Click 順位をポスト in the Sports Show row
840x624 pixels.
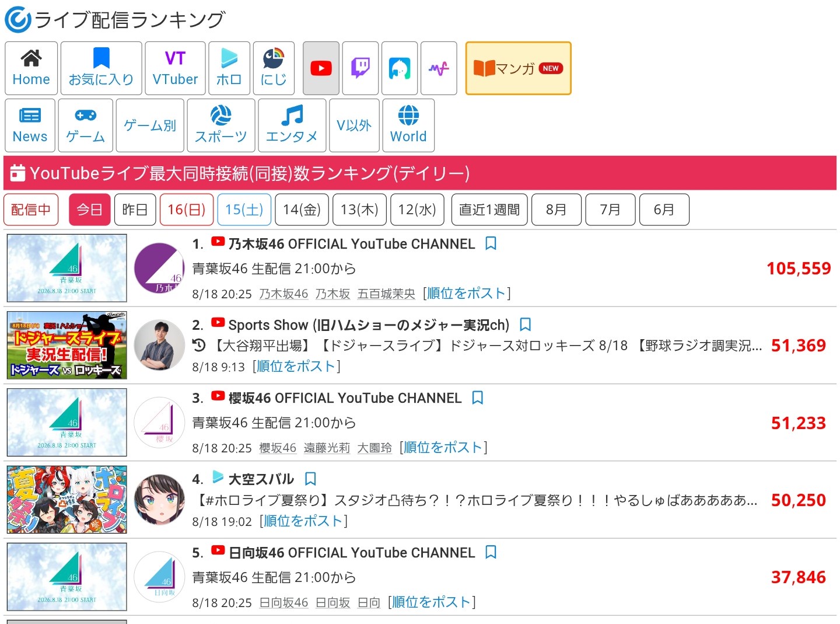coord(296,367)
